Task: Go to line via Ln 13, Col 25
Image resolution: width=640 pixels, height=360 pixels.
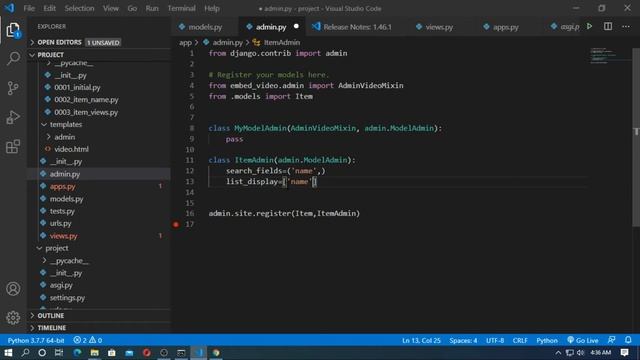Action: (x=421, y=340)
